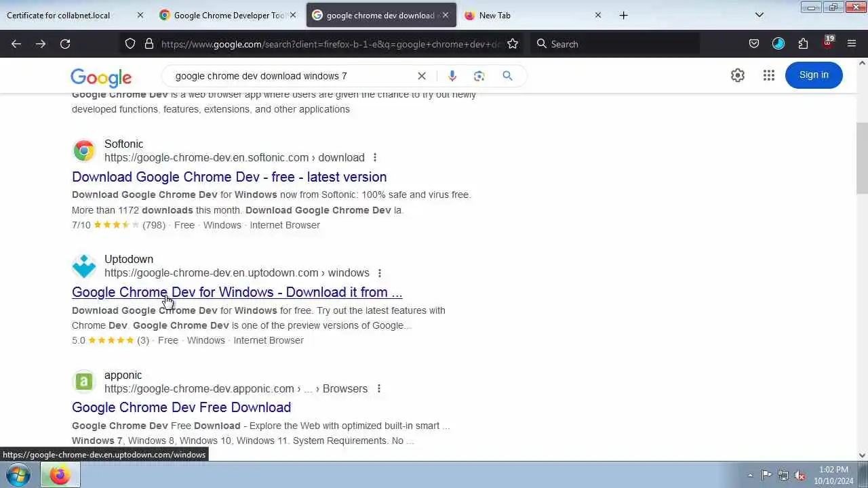Click the Softonic site name
Screen dimensions: 868x488
[123, 144]
